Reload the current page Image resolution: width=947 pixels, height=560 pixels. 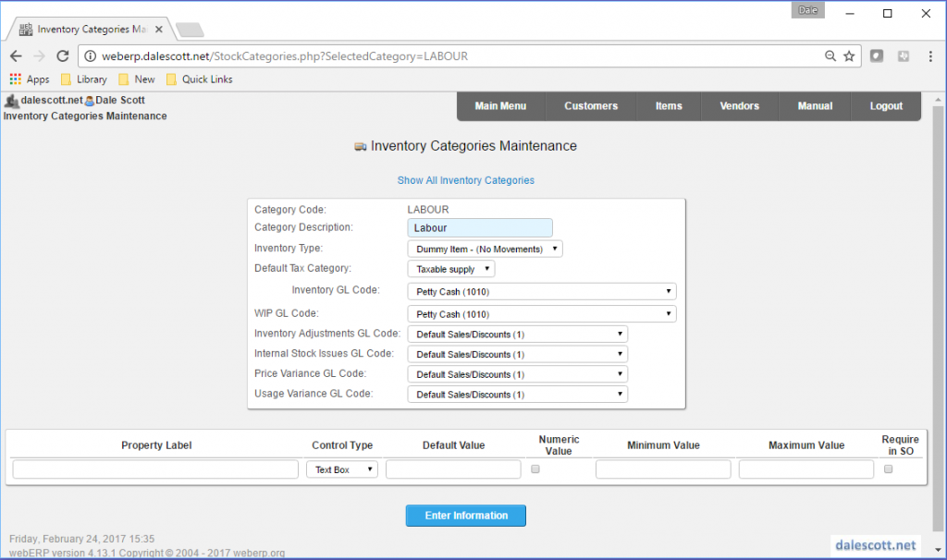point(62,55)
